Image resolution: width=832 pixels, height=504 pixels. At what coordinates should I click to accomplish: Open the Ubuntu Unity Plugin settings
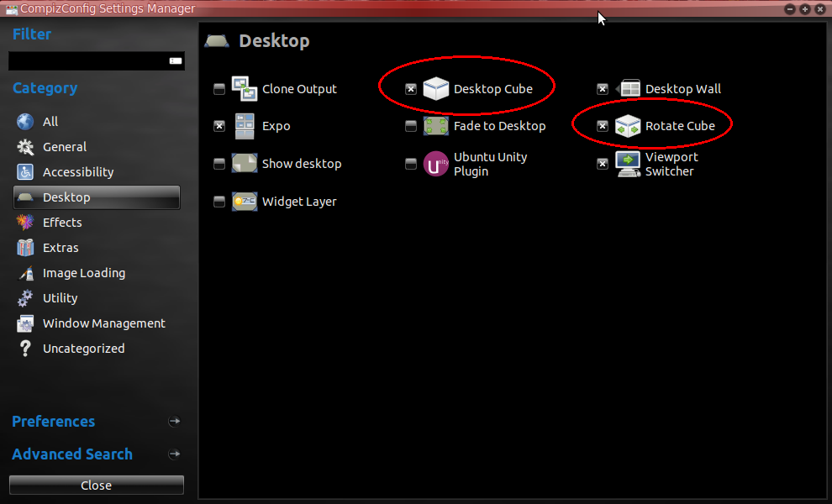click(436, 163)
